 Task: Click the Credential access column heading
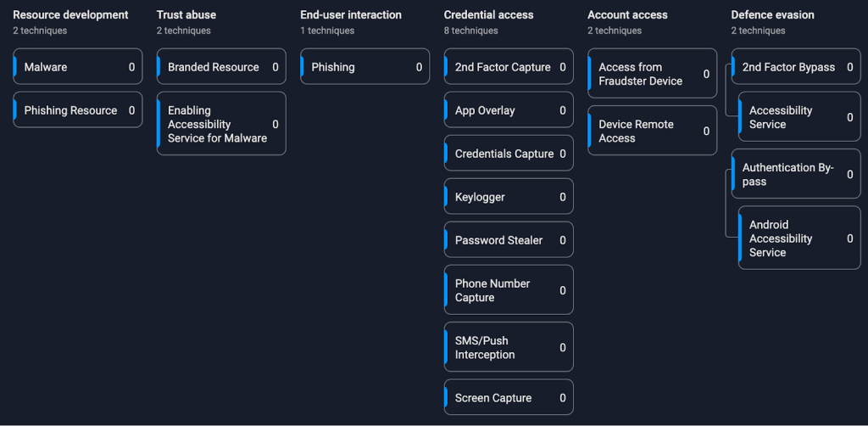488,14
